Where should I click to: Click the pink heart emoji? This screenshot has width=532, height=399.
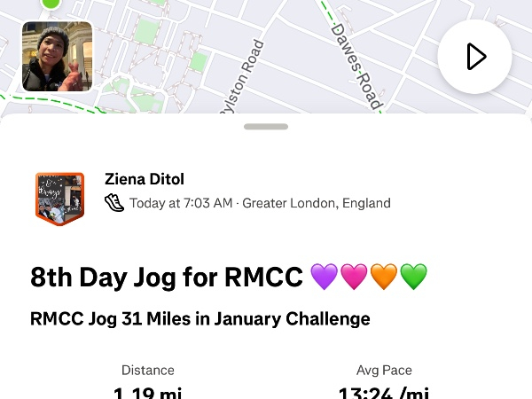tap(355, 277)
